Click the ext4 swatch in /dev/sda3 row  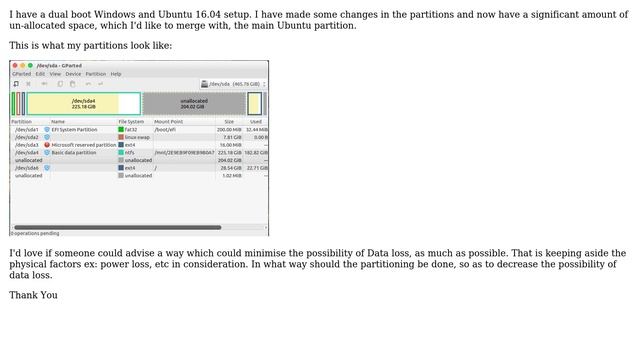pos(121,145)
